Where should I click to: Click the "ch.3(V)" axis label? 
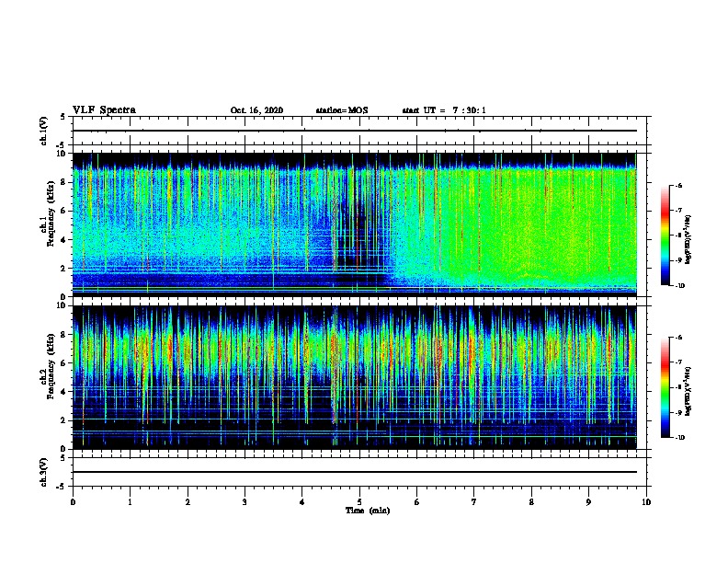pyautogui.click(x=44, y=472)
